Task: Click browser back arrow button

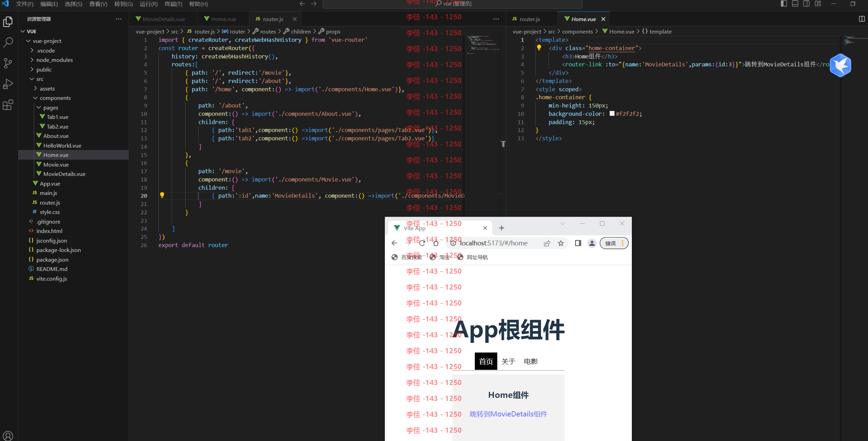Action: point(394,243)
